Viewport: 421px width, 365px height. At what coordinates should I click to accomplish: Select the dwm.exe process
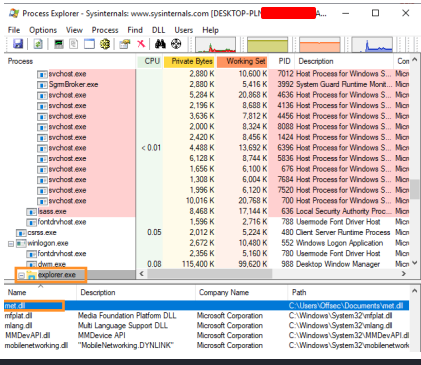tap(52, 264)
